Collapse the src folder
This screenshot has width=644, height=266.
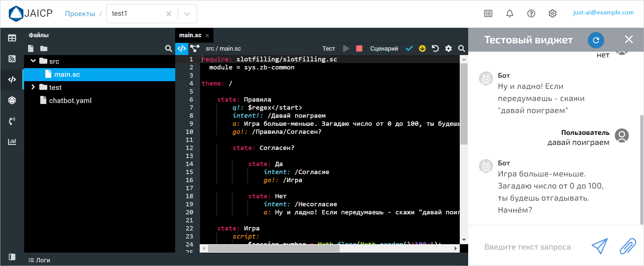(33, 61)
